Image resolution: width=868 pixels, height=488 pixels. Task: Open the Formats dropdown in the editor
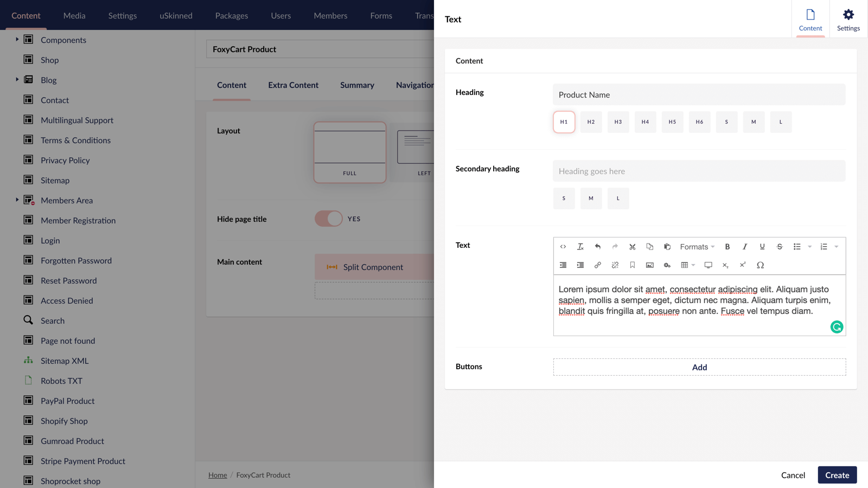coord(696,247)
